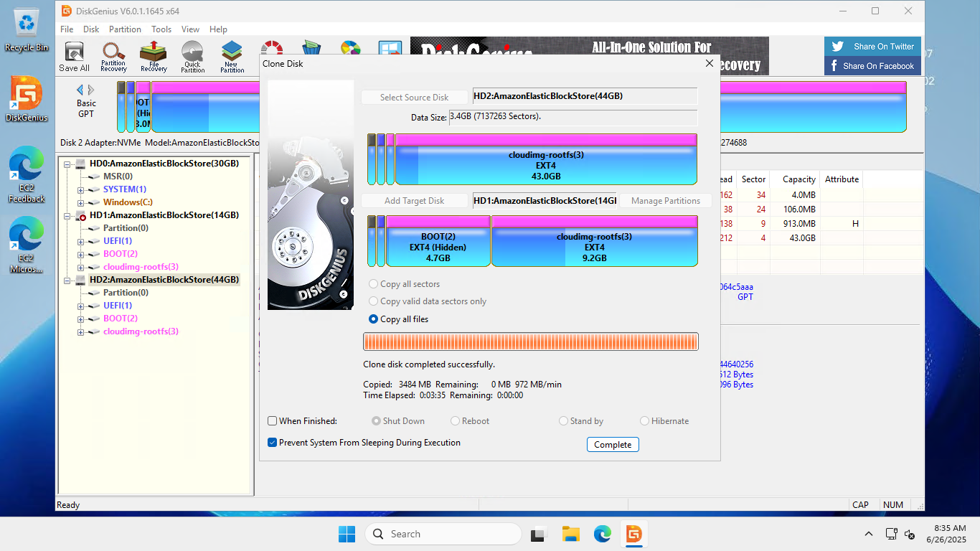The width and height of the screenshot is (980, 551).
Task: Expand the SYSTEM(1) partition node
Action: tap(81, 189)
